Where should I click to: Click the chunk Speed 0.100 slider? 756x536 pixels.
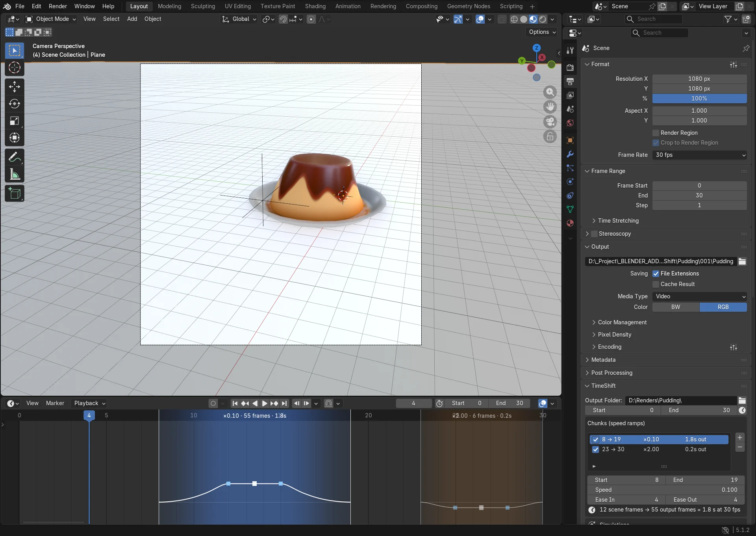[666, 490]
